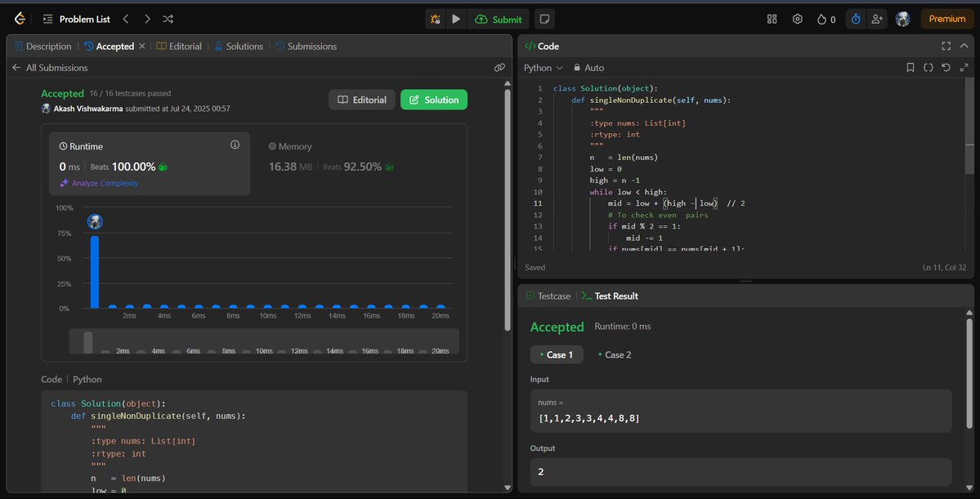Image resolution: width=980 pixels, height=499 pixels.
Task: Toggle the stopwatch timer
Action: pos(857,20)
